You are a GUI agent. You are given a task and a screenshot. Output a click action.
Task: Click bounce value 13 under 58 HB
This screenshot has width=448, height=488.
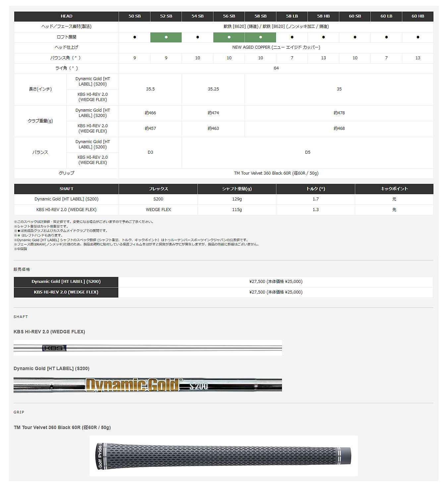323,58
